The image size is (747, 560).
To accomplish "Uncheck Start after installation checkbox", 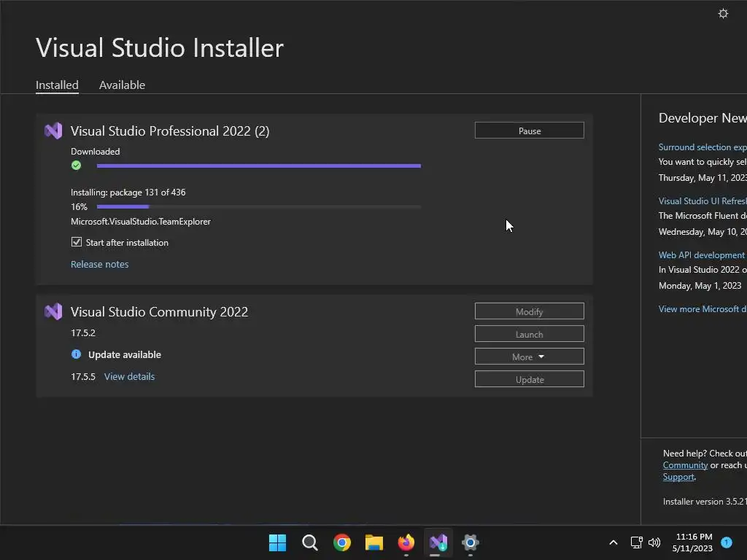I will (76, 242).
